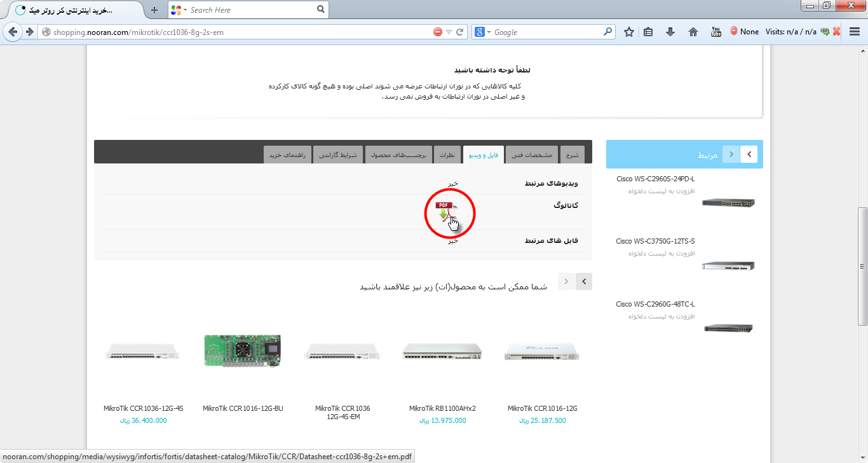This screenshot has width=868, height=463.
Task: Click MikroTik RB1100AHx2 router image
Action: [x=442, y=351]
